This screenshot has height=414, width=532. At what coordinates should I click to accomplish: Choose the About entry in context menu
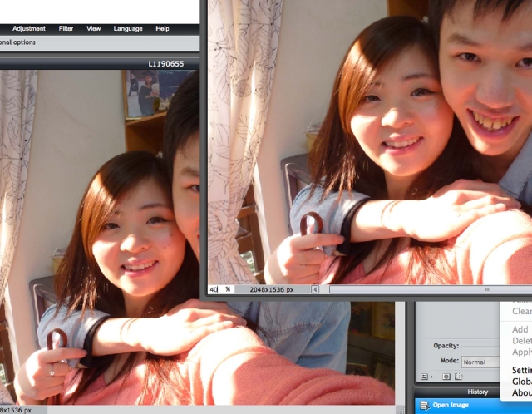pos(521,393)
